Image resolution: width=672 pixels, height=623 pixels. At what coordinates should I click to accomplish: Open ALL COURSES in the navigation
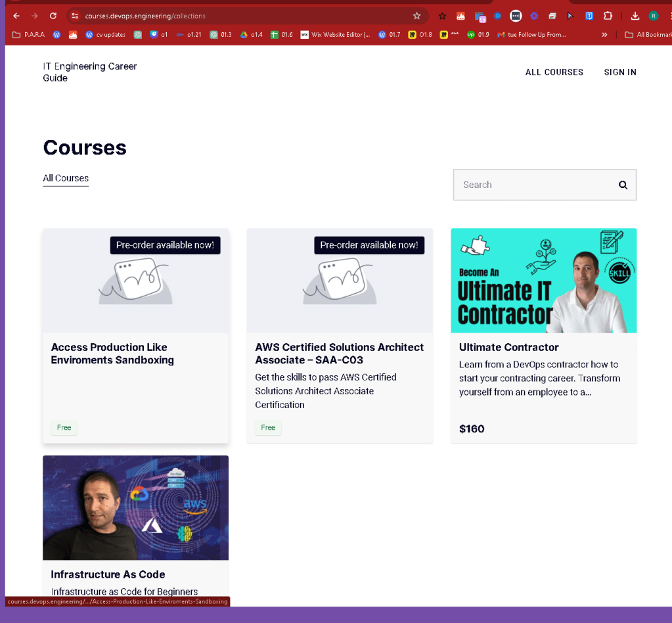554,72
